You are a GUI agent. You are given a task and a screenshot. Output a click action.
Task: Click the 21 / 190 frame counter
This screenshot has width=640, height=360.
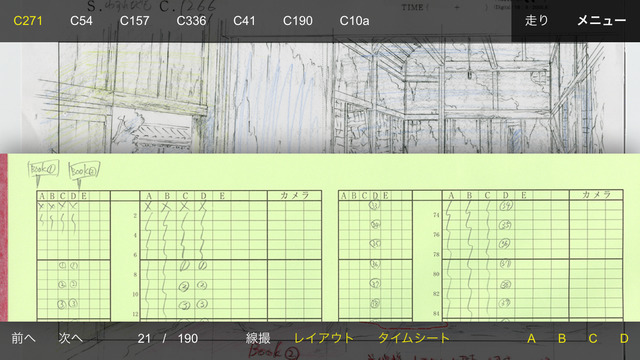click(x=167, y=338)
